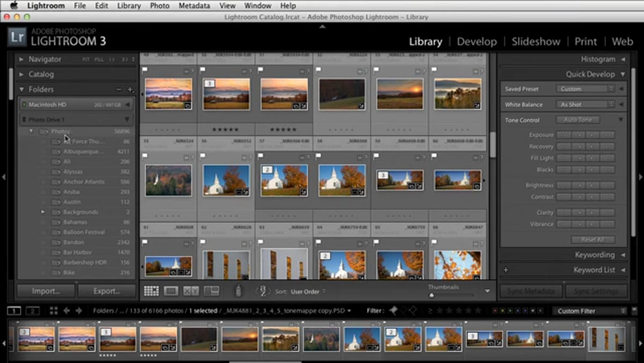The height and width of the screenshot is (363, 644).
Task: Collapse the right panel group edge arrow
Action: coord(640,176)
